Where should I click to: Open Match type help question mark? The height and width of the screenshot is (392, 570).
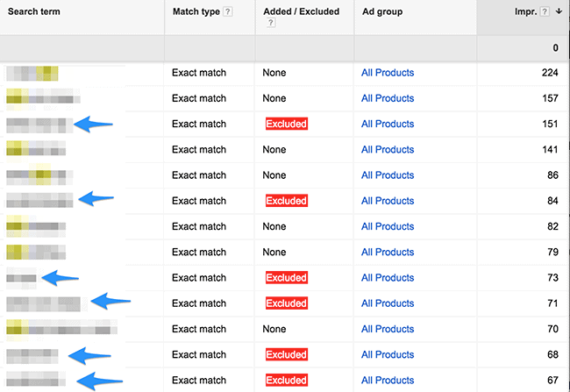[228, 11]
